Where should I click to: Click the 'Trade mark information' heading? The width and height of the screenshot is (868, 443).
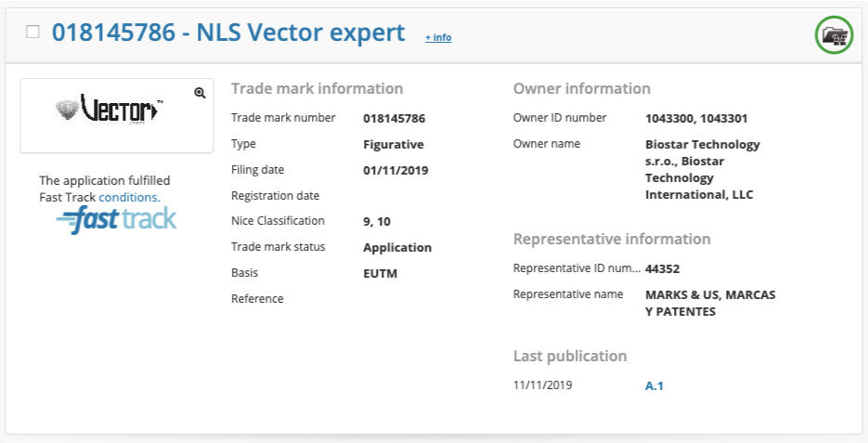tap(317, 89)
